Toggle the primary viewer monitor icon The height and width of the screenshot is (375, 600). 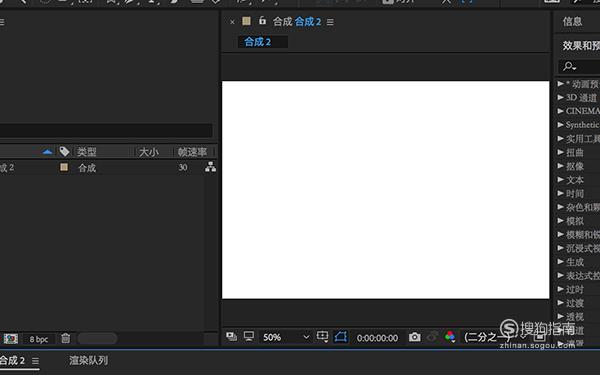click(x=249, y=336)
